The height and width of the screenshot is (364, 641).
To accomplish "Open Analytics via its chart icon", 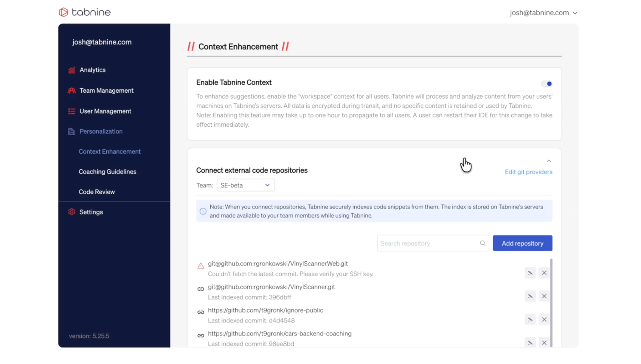I will pyautogui.click(x=72, y=70).
